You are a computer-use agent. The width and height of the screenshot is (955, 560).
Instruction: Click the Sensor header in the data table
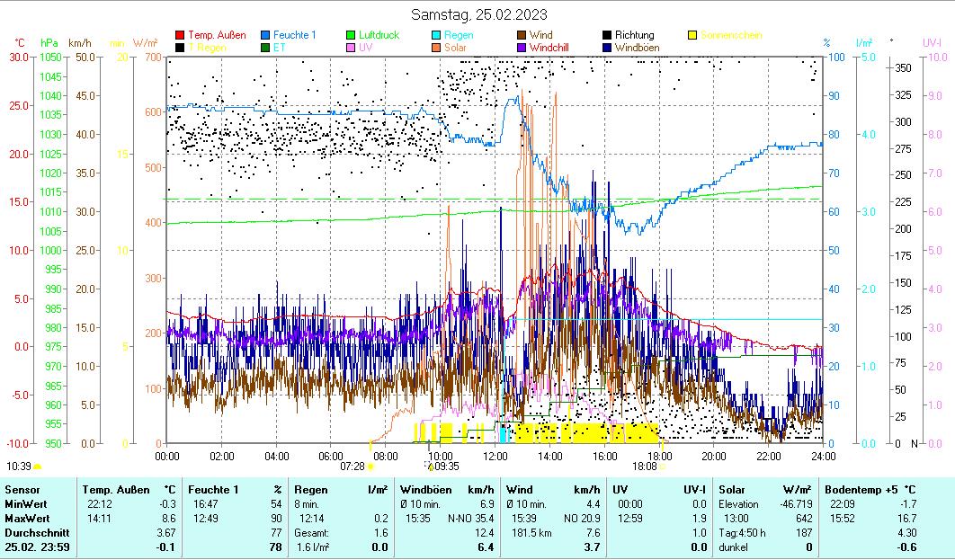[22, 490]
